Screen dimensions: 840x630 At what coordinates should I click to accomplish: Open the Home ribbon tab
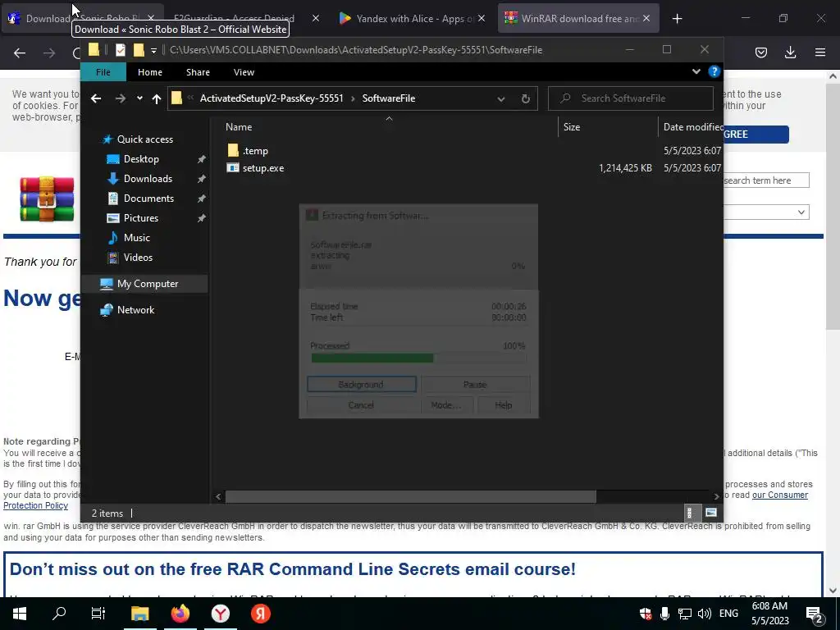[x=150, y=72]
